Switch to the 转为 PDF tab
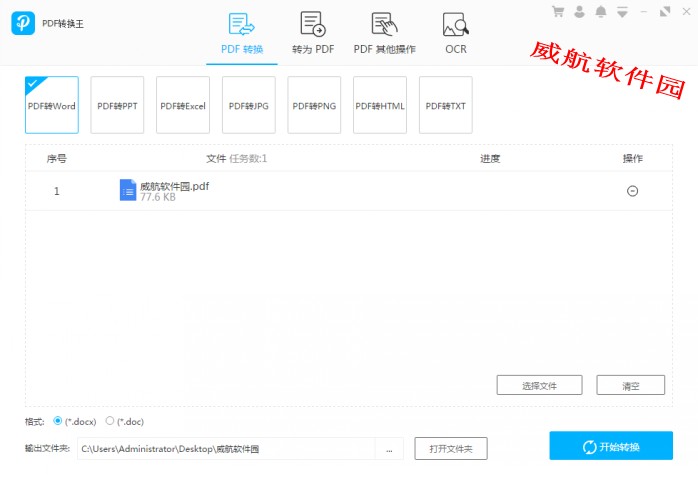Screen dimensions: 698x477 point(313,34)
